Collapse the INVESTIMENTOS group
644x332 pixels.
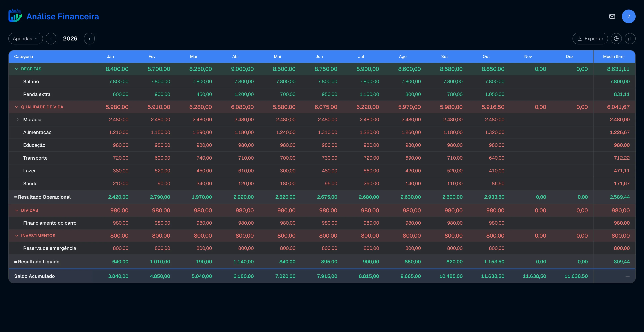pos(16,236)
